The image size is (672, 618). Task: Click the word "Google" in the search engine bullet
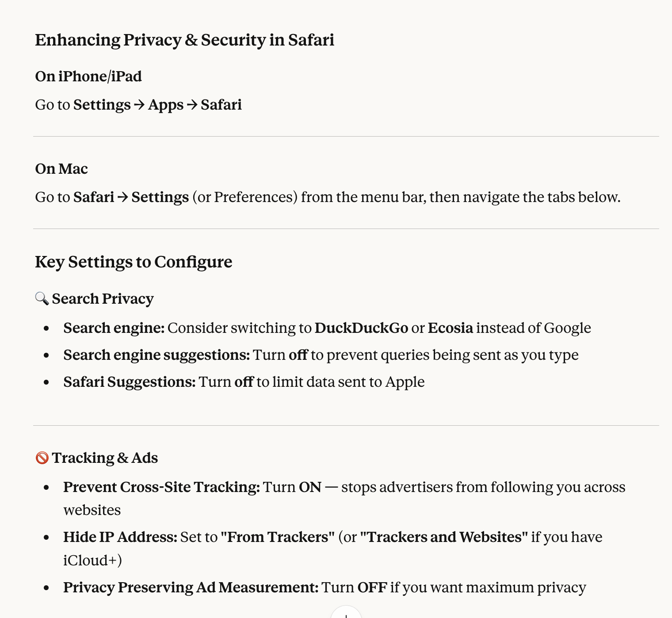pyautogui.click(x=567, y=328)
